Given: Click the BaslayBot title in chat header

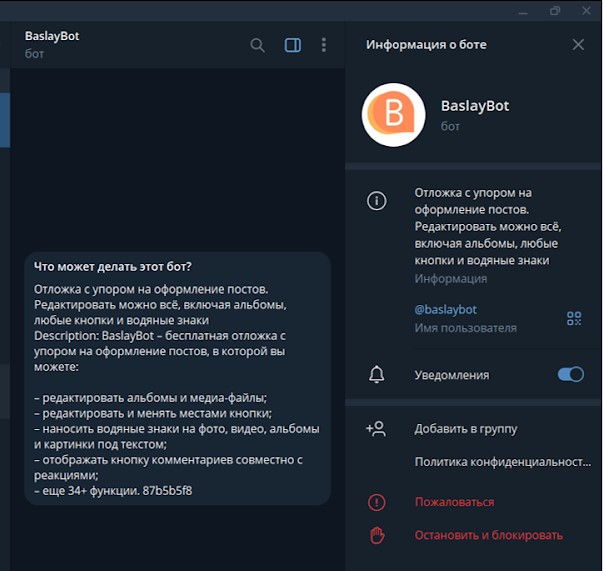Looking at the screenshot, I should coord(52,36).
